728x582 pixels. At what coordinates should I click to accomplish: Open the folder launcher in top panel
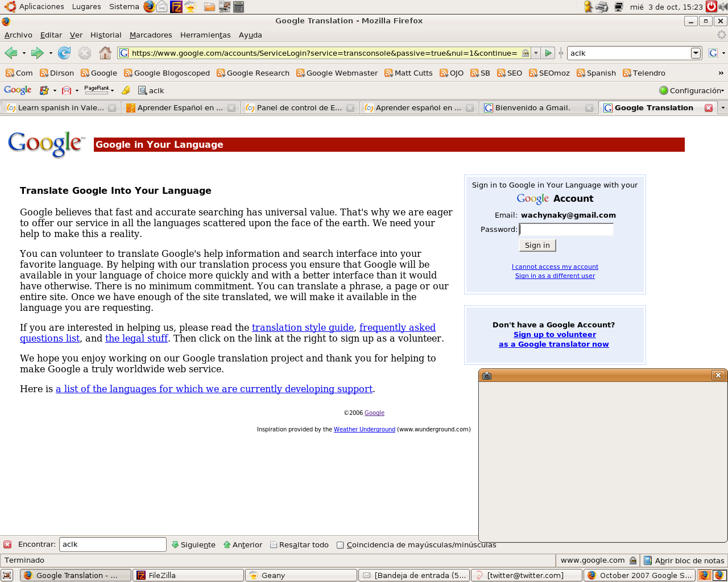[209, 7]
